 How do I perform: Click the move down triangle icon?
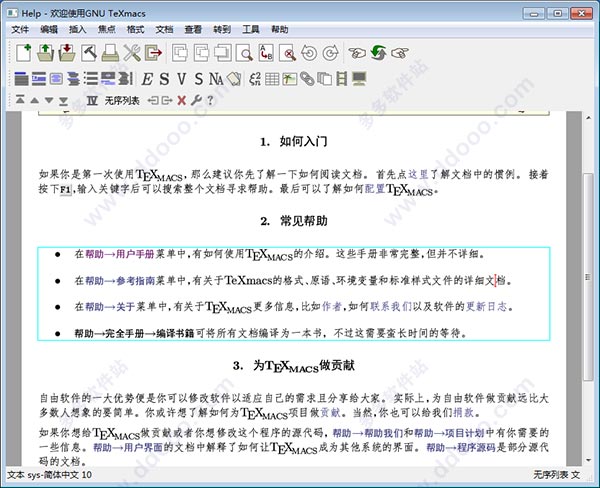pyautogui.click(x=49, y=100)
